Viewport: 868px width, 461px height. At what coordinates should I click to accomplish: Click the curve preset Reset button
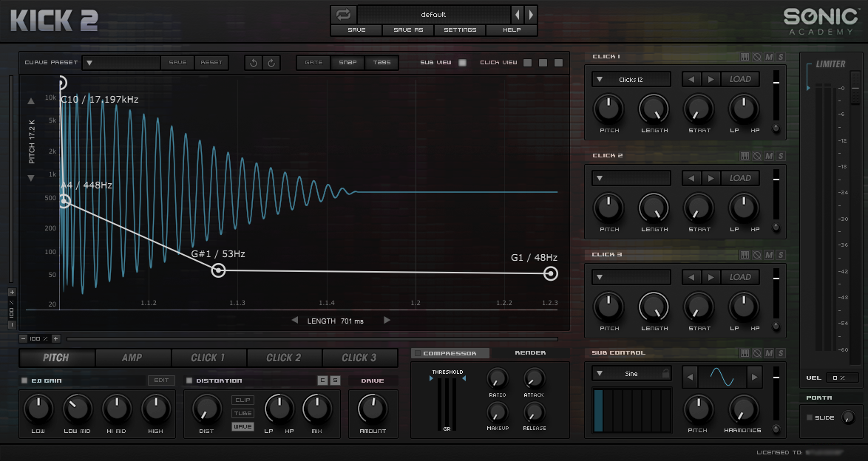[x=211, y=63]
